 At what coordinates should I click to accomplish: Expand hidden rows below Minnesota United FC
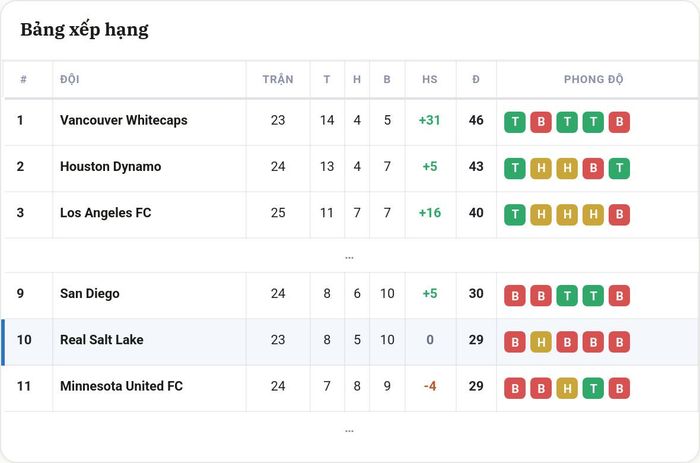tap(349, 430)
